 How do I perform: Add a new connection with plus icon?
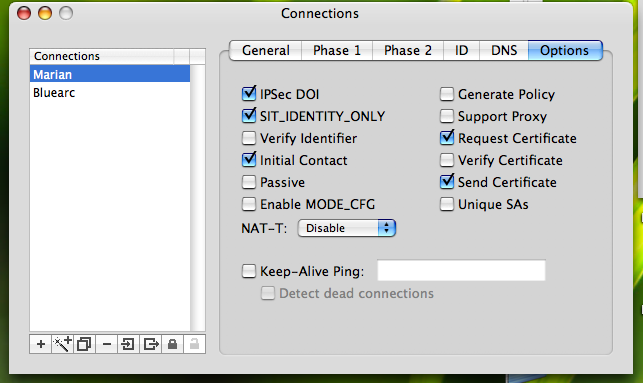coord(41,344)
